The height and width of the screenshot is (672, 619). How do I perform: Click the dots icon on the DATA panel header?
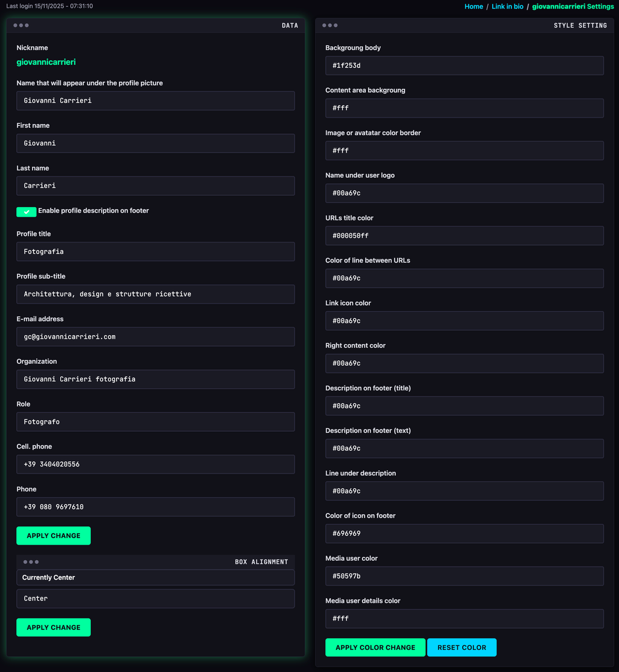21,26
